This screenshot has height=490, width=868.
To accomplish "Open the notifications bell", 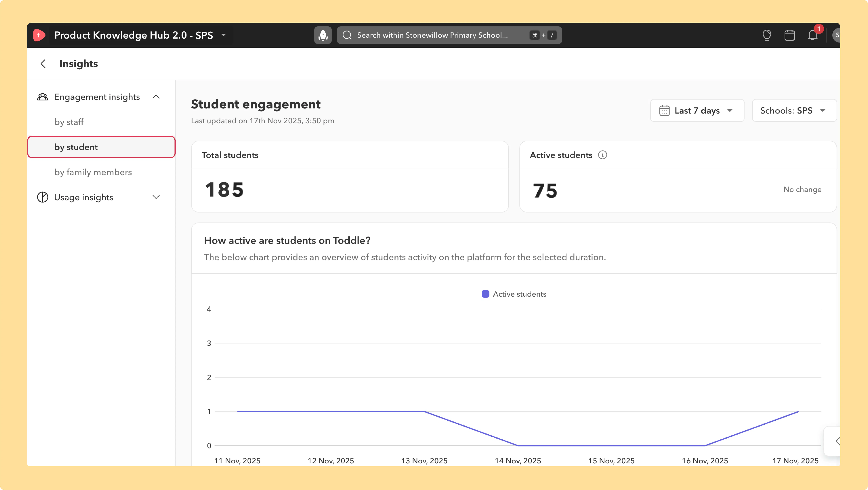I will pos(813,35).
